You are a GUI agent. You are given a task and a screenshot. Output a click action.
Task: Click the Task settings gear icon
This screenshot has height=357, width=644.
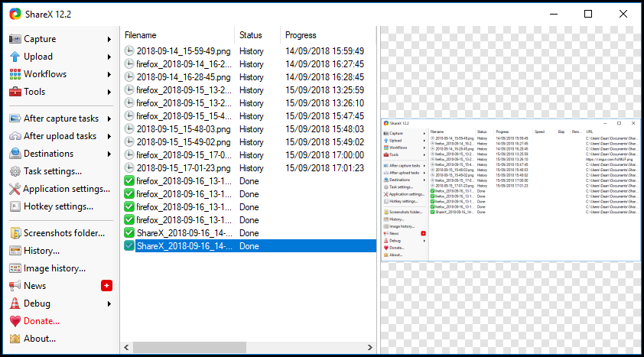click(15, 171)
